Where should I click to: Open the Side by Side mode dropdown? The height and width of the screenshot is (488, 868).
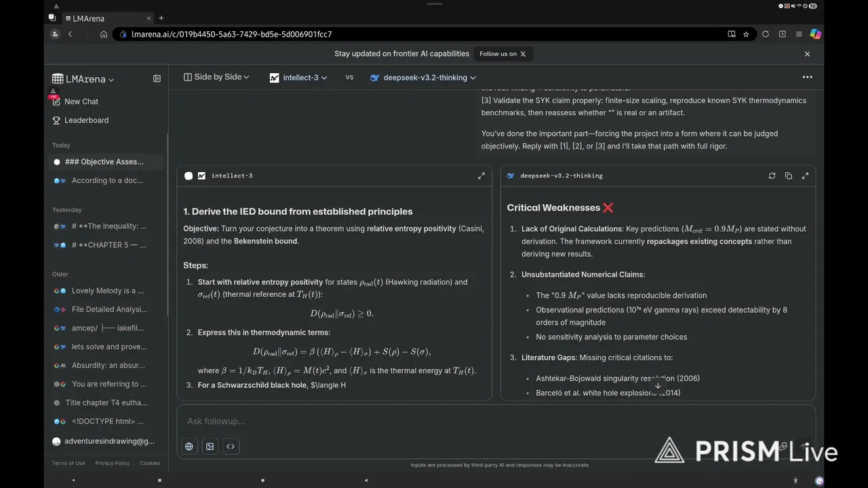click(x=216, y=77)
